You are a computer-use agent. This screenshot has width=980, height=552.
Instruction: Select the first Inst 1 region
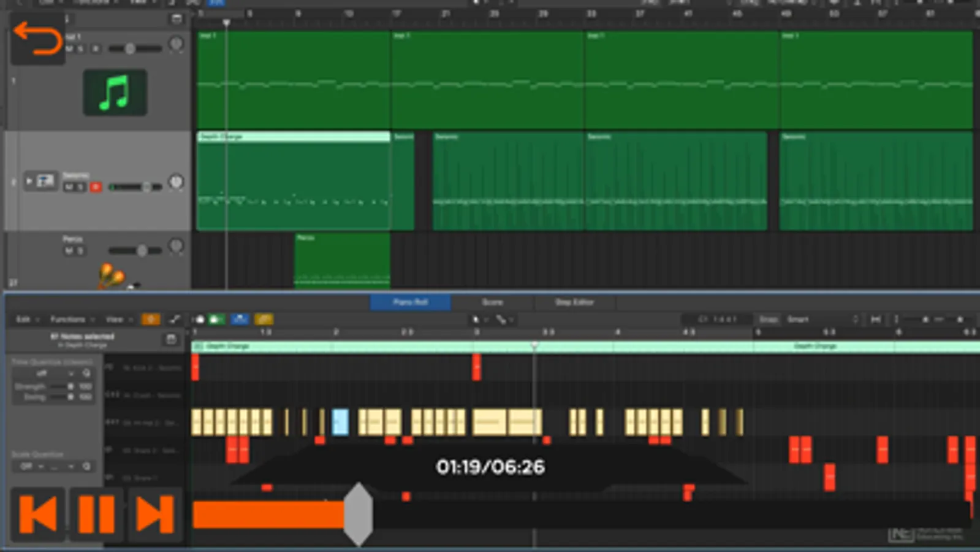(294, 80)
